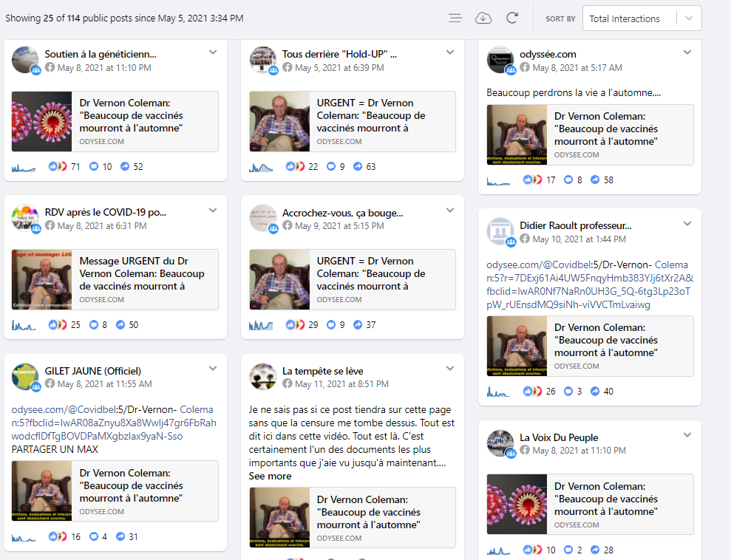Open odyssée.com page avatar
731x560 pixels.
pos(500,60)
